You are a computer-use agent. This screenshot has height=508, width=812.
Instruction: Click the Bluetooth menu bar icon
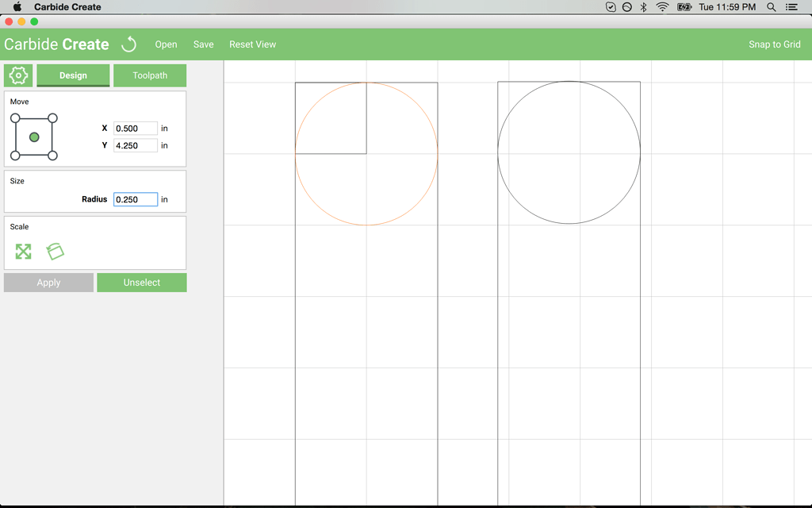[x=643, y=6]
